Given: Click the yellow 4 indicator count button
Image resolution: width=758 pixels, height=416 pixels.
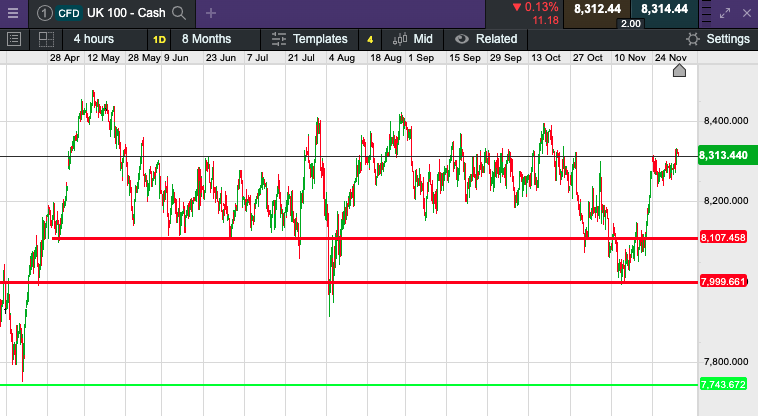Looking at the screenshot, I should coord(370,40).
